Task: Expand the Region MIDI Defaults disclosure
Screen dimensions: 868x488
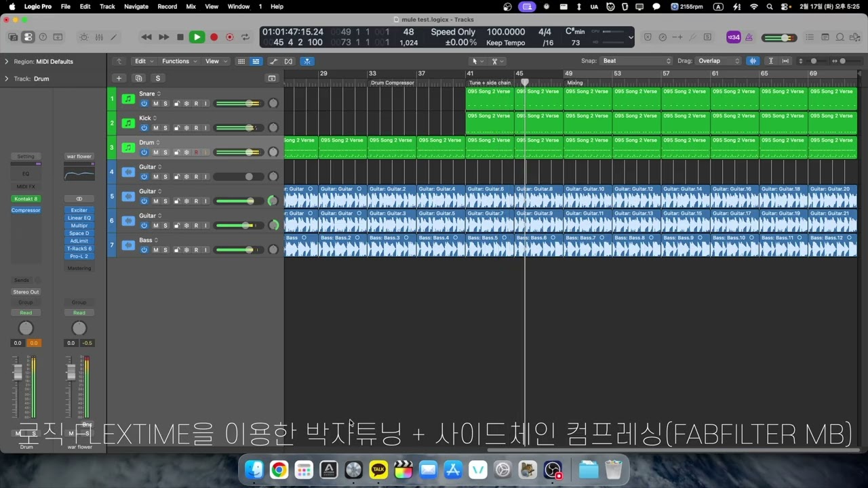Action: (7, 62)
